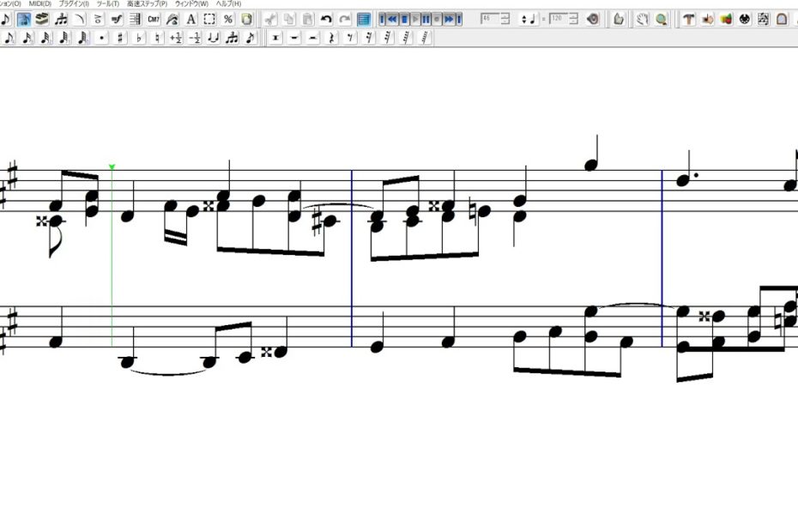Viewport: 798px width, 532px height.
Task: Select the magnifier zoom tool
Action: click(x=661, y=19)
